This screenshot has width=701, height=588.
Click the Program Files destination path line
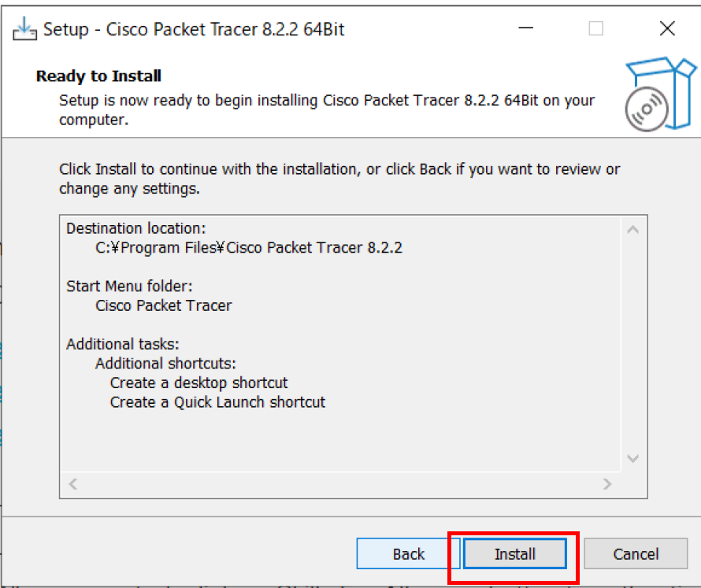[x=248, y=248]
